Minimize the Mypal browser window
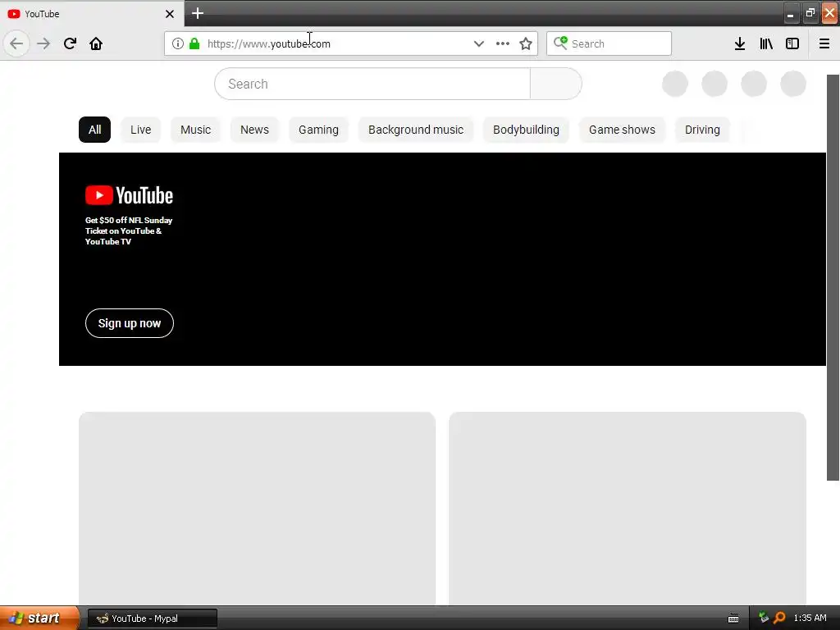This screenshot has height=630, width=840. tap(791, 13)
